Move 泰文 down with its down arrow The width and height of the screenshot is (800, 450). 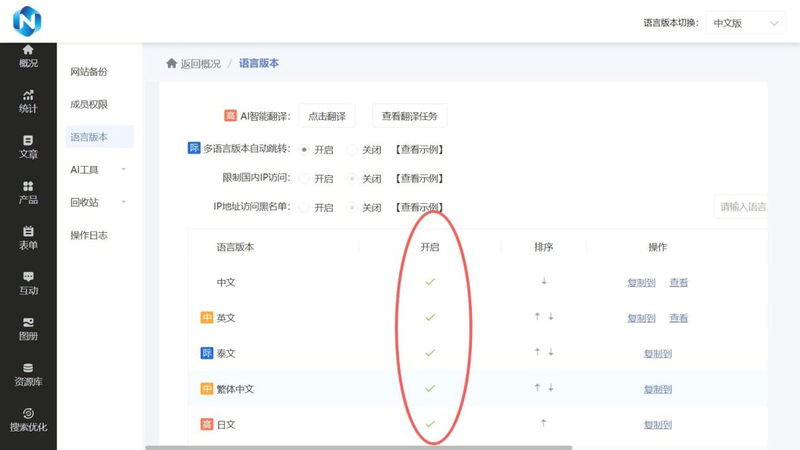551,352
